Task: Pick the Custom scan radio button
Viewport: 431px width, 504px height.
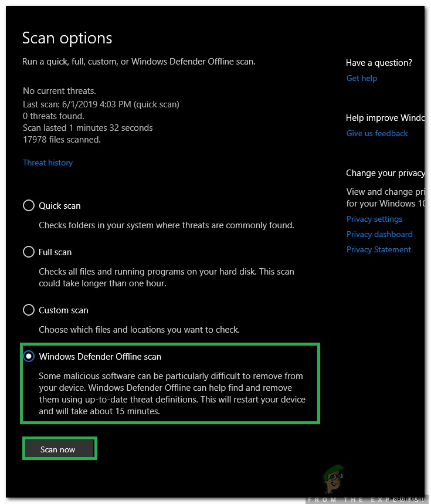Action: [x=28, y=310]
